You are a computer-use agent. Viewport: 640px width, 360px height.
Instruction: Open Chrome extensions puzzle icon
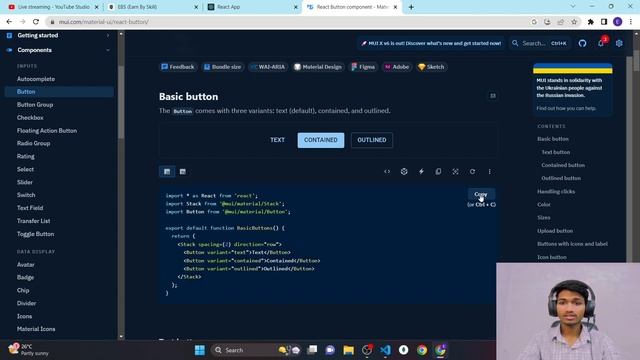pos(591,22)
